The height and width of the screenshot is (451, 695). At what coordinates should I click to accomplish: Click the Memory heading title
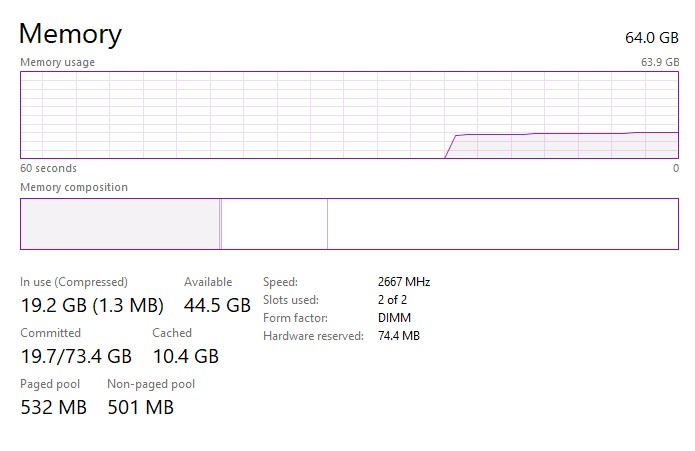70,34
